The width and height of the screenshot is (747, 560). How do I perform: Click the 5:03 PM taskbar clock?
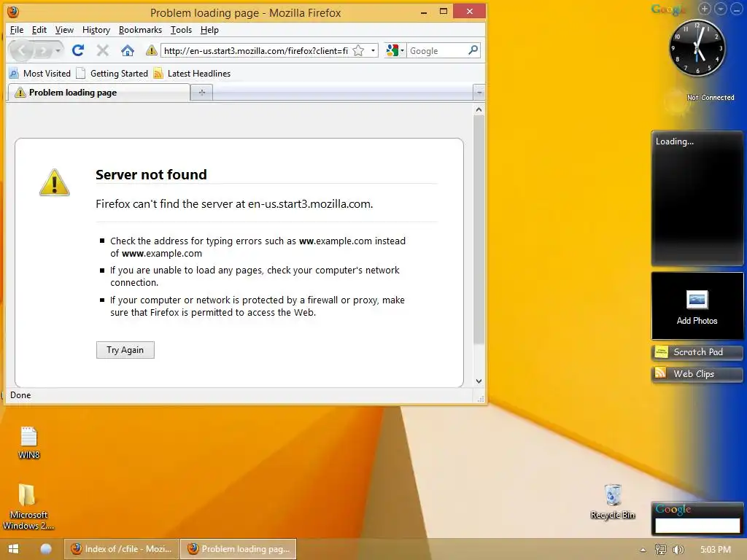[716, 550]
